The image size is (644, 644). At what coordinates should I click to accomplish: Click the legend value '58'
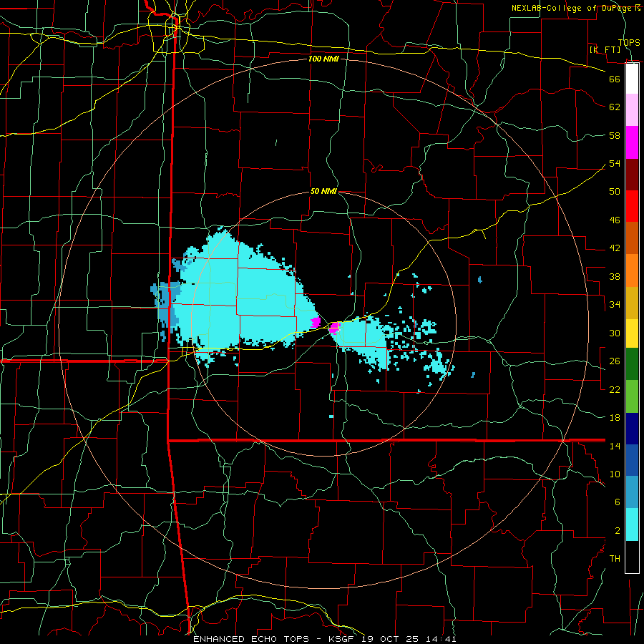(x=615, y=135)
